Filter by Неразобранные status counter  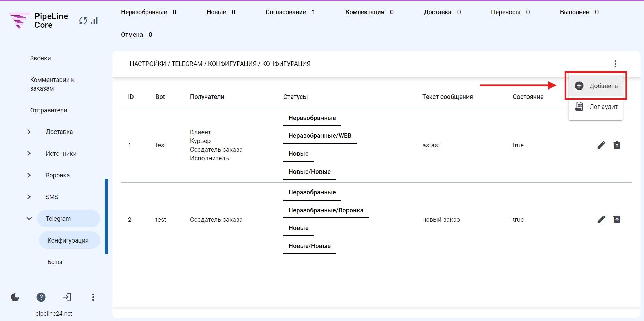[x=149, y=12]
